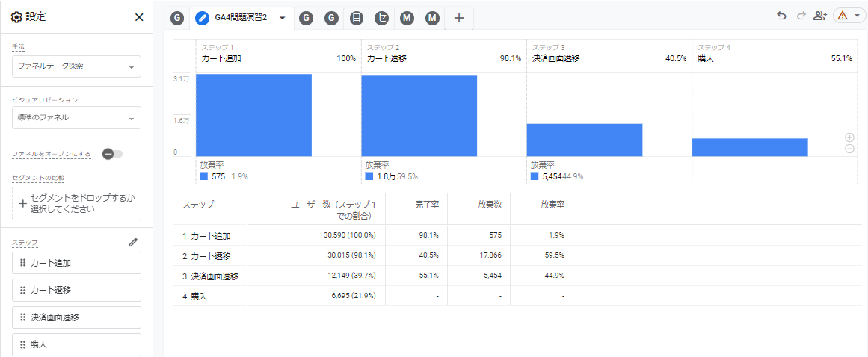Click the ステップ 3 決済画面遷移 funnel bar
Image resolution: width=868 pixels, height=357 pixels.
click(x=585, y=140)
